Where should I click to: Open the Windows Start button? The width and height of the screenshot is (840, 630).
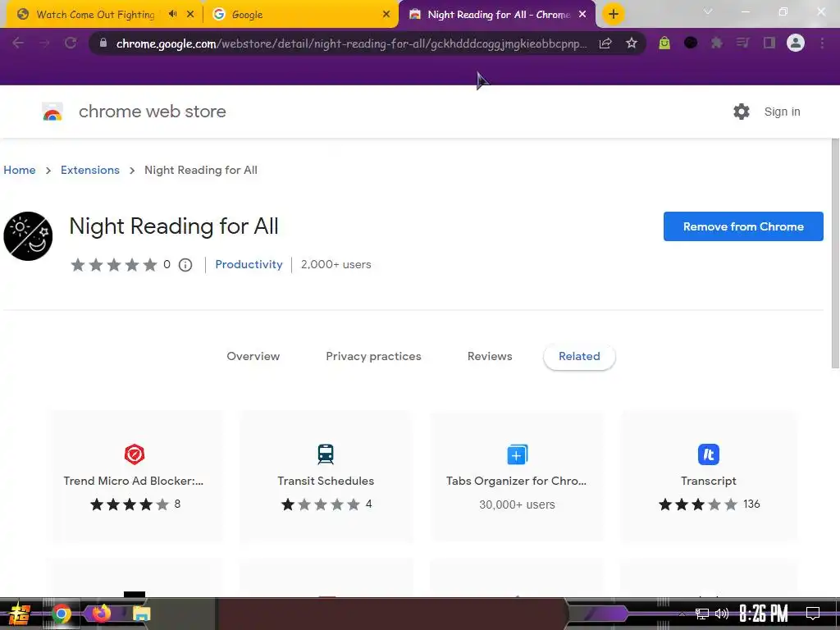coord(20,614)
